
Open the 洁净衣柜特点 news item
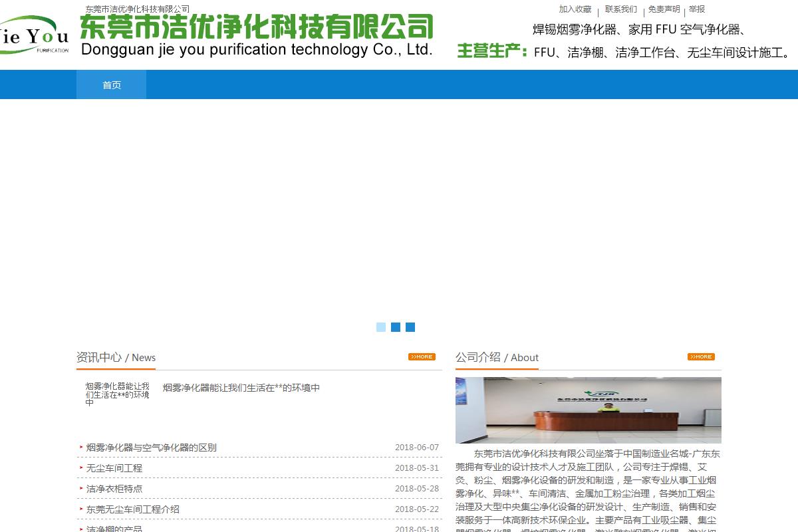click(x=114, y=489)
